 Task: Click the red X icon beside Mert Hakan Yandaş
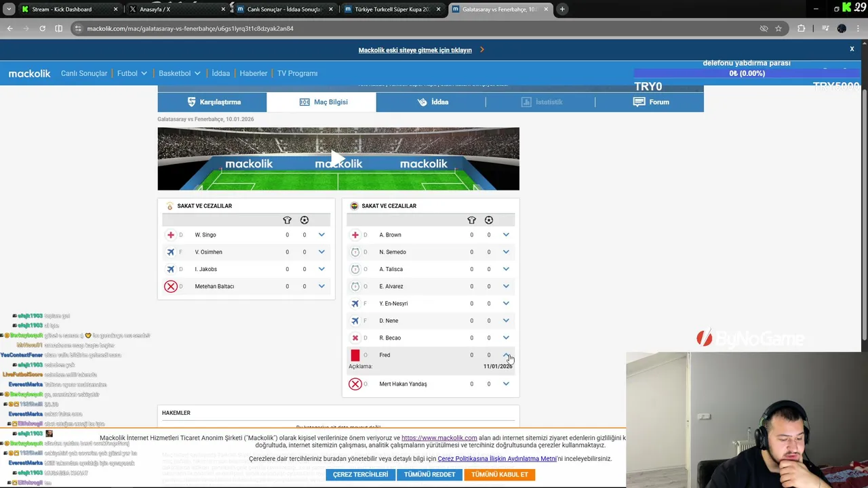pos(355,384)
